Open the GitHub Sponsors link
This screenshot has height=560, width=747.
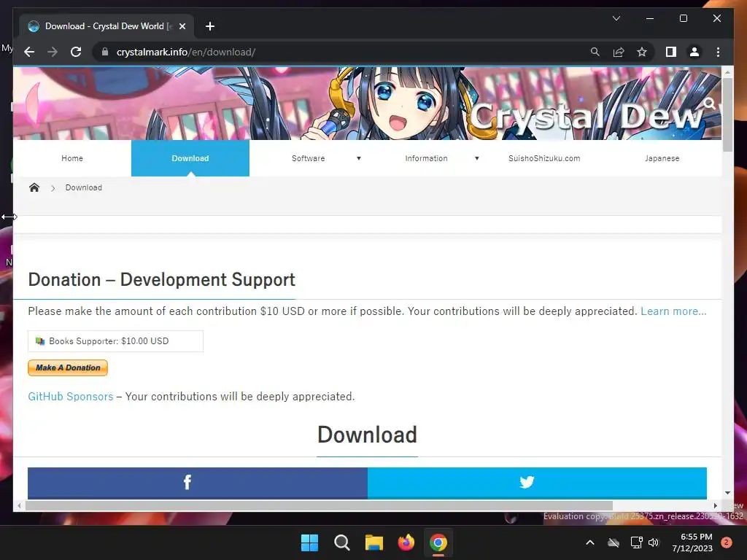[x=71, y=396]
